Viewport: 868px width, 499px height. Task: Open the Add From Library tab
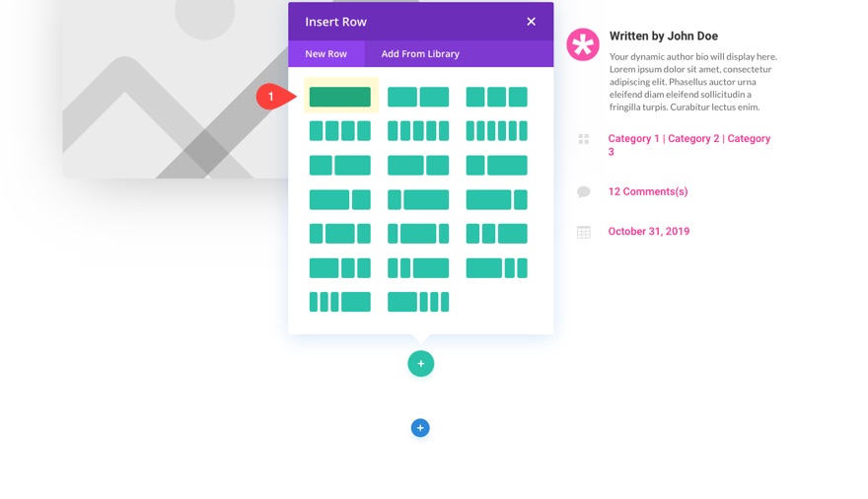tap(420, 54)
